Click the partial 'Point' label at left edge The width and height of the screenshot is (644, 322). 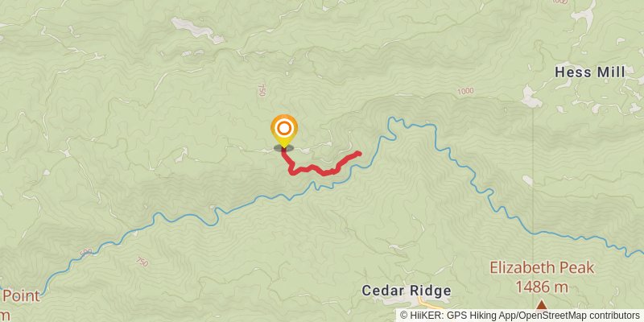[20, 295]
